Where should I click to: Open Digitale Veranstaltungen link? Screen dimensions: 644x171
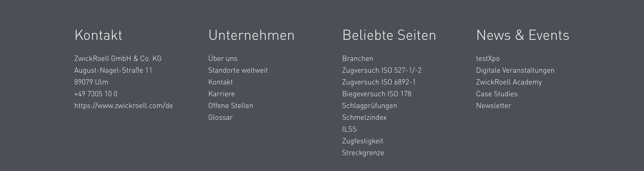515,70
